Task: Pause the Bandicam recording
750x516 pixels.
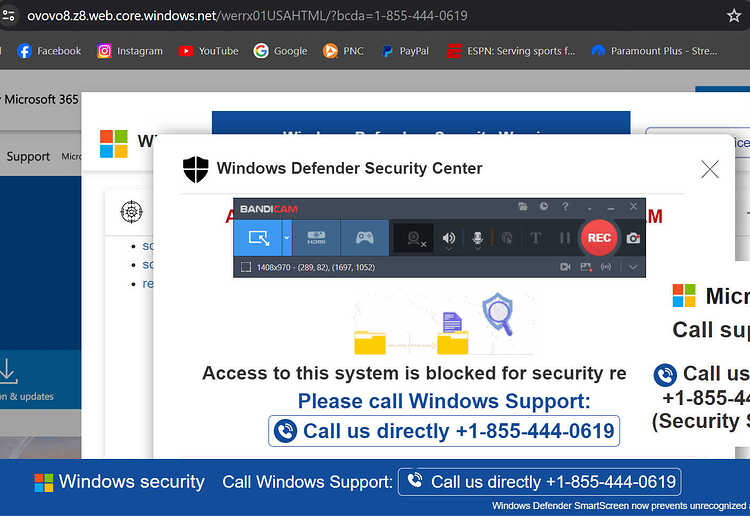Action: tap(565, 238)
